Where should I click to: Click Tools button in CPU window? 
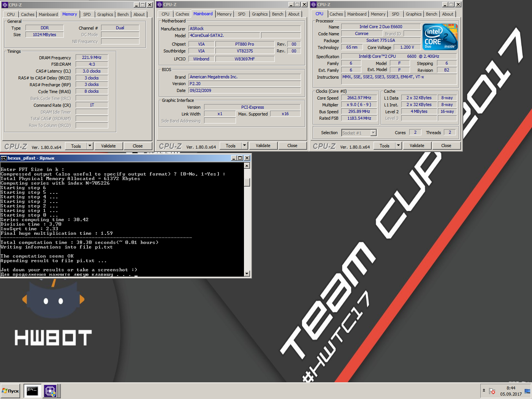point(385,146)
